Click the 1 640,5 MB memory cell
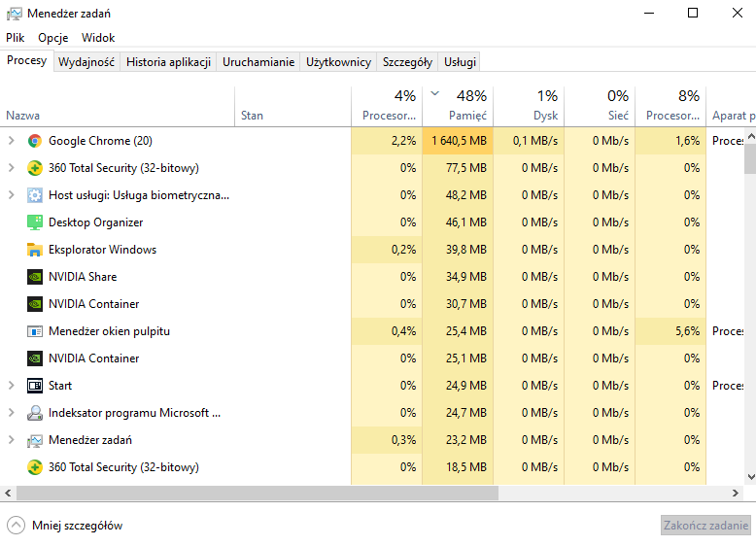Image resolution: width=756 pixels, height=546 pixels. 458,141
